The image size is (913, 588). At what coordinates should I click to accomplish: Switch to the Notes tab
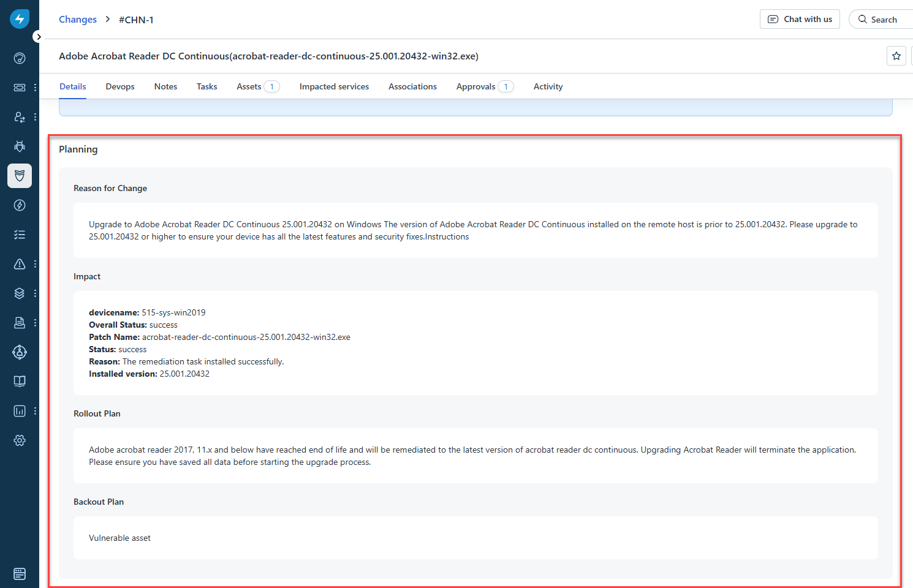[165, 86]
